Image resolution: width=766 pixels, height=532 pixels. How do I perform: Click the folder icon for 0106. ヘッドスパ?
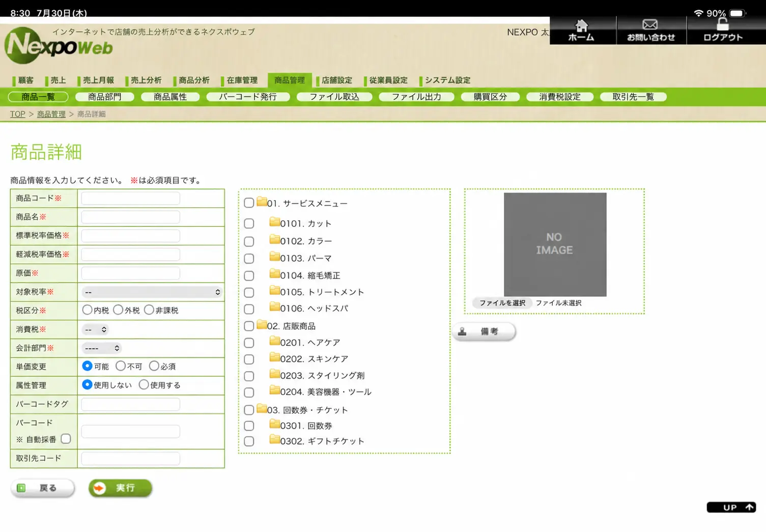tap(274, 307)
